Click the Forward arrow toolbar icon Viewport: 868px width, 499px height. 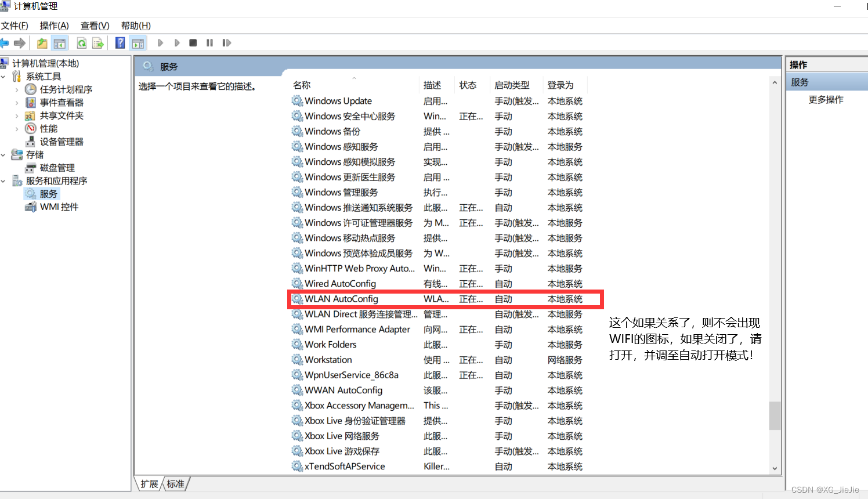20,43
